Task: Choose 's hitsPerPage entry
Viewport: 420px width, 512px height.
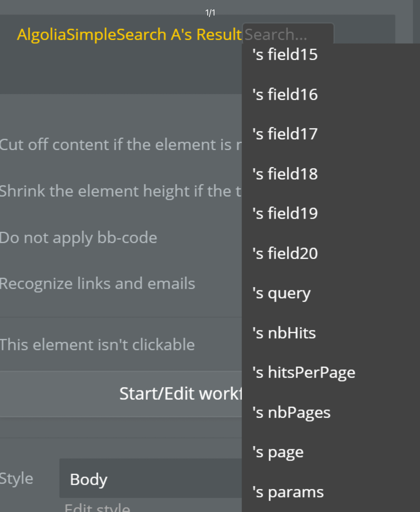Action: pyautogui.click(x=331, y=372)
